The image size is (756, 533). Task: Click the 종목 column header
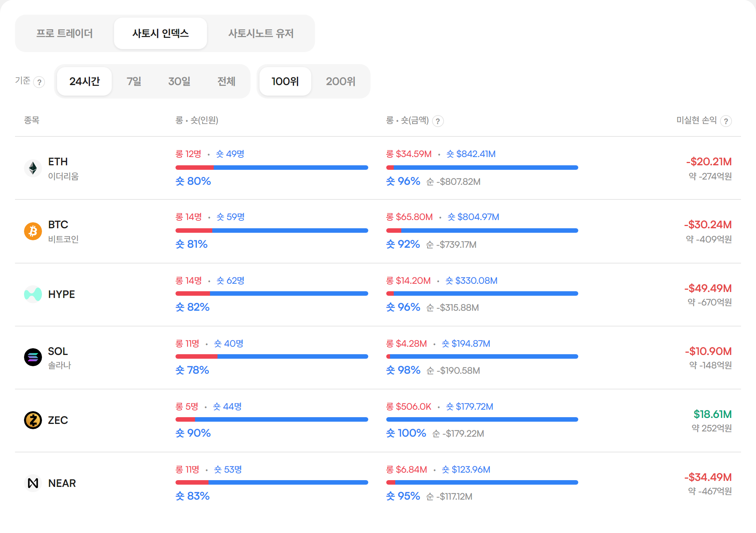31,120
